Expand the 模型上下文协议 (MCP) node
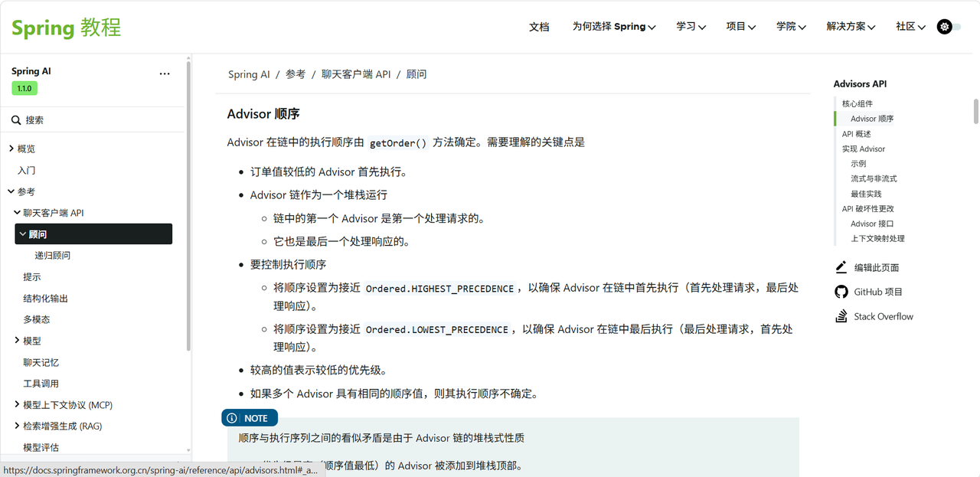This screenshot has height=477, width=980. 17,405
